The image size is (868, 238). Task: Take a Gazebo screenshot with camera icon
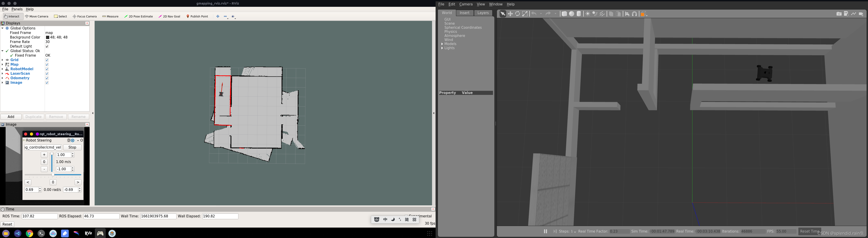click(839, 14)
